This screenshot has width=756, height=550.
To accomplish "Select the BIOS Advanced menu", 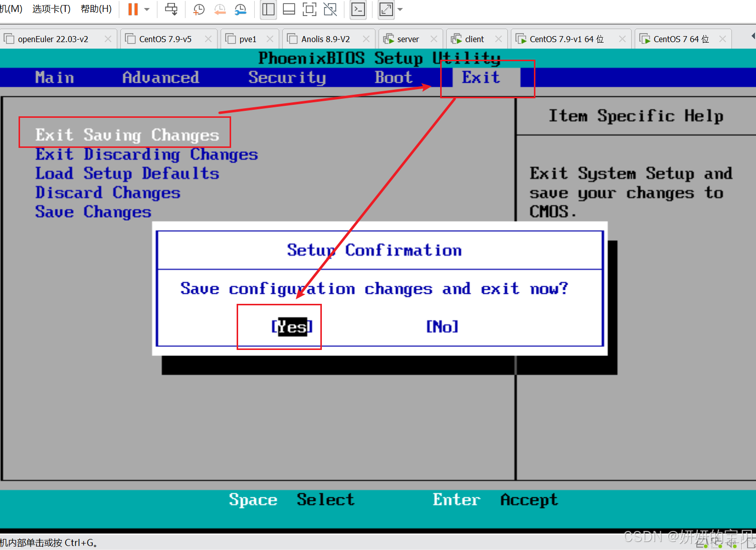I will [161, 78].
